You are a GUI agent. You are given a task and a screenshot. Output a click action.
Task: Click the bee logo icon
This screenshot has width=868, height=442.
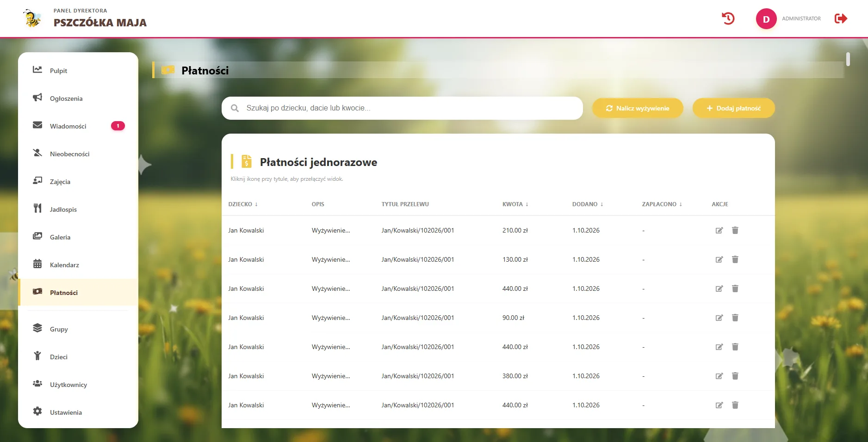click(x=32, y=18)
